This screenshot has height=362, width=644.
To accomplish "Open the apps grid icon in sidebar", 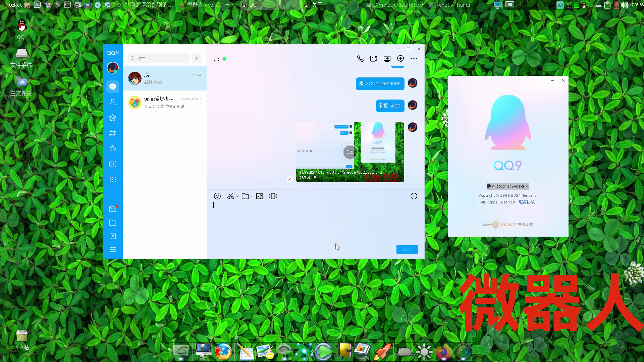I will point(113,180).
